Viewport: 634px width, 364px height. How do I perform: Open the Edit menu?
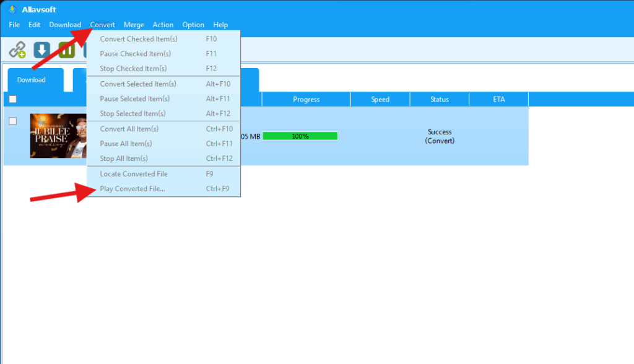(x=35, y=25)
